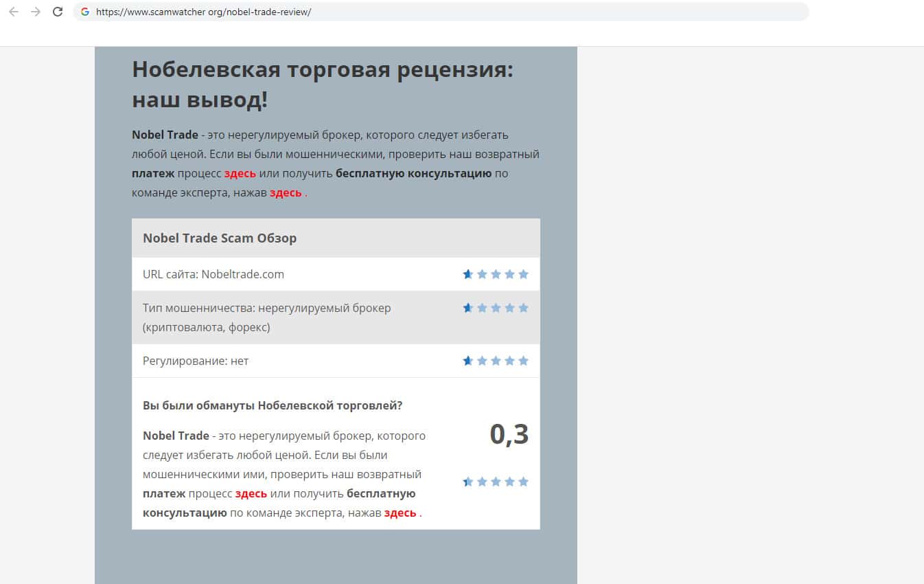Viewport: 924px width, 584px height.
Task: Click the browser forward arrow
Action: (x=36, y=12)
